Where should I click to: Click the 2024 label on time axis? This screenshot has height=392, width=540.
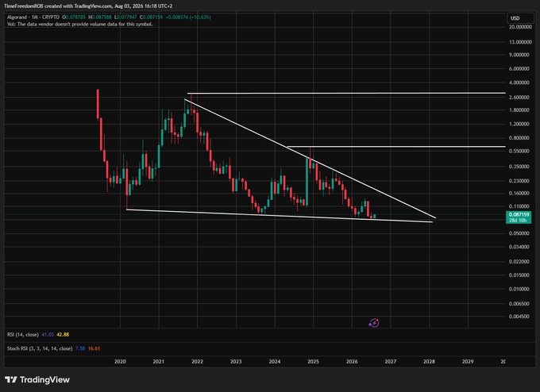click(275, 361)
